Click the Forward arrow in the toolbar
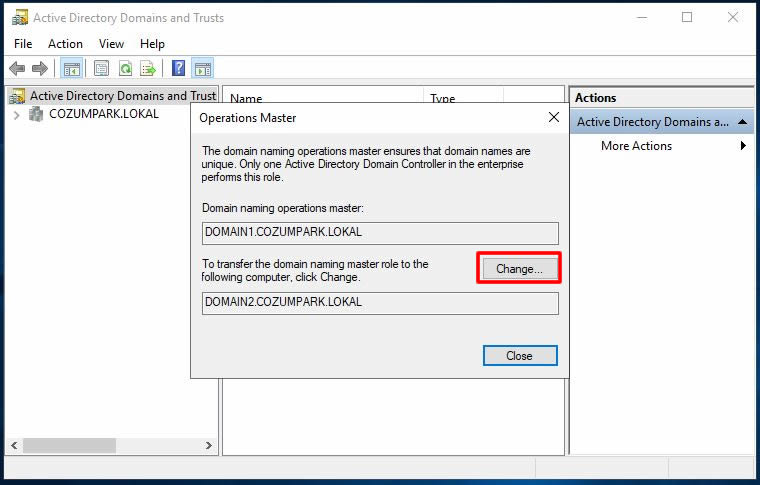This screenshot has width=760, height=485. (x=40, y=68)
